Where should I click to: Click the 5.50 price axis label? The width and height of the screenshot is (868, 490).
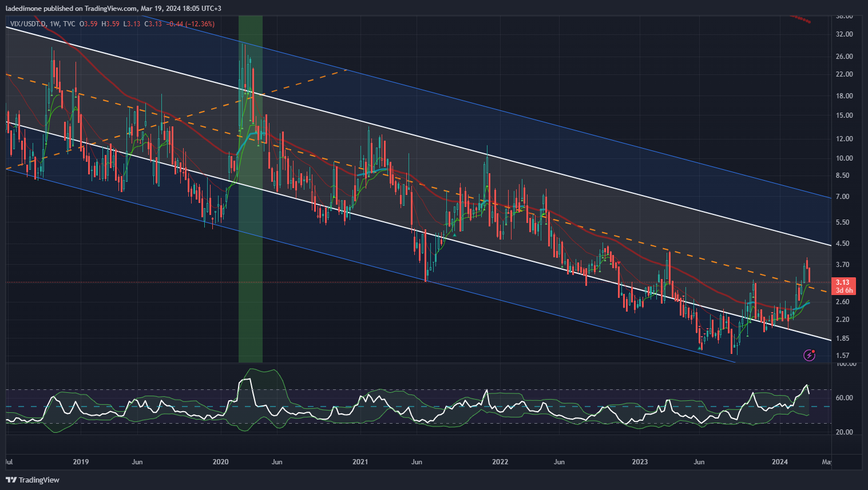click(843, 222)
